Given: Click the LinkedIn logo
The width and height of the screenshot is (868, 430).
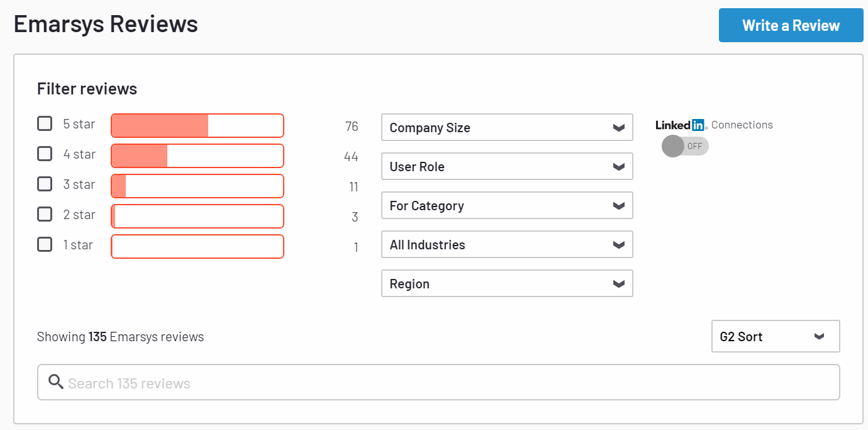Looking at the screenshot, I should pyautogui.click(x=681, y=125).
